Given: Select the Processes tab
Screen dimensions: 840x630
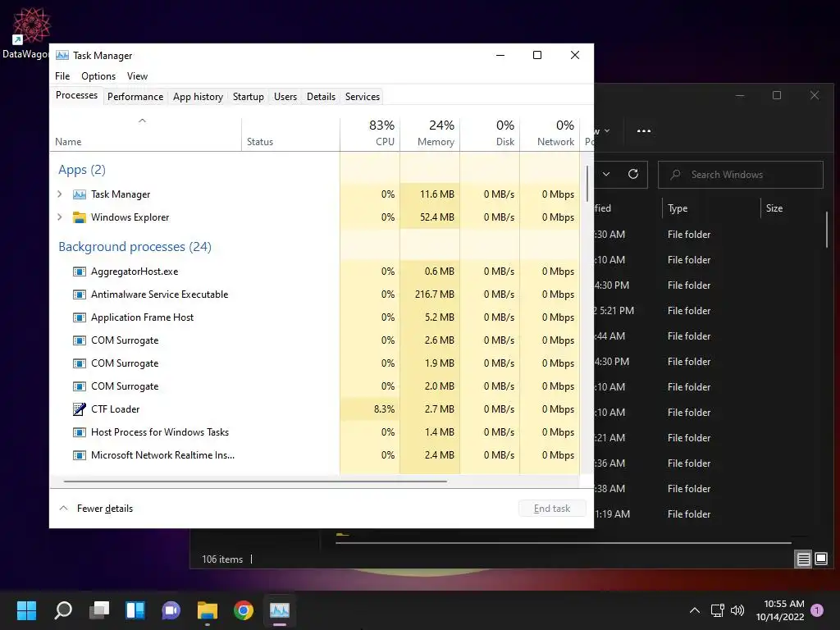Looking at the screenshot, I should tap(76, 95).
